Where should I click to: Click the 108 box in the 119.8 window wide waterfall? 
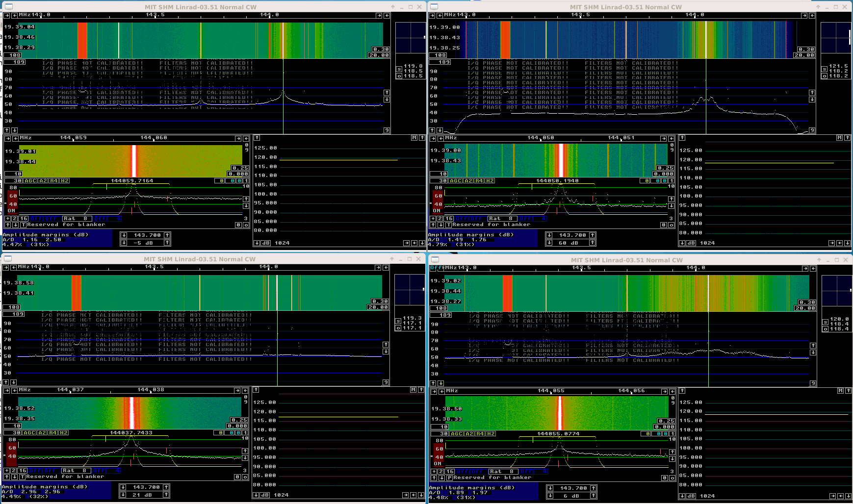tap(13, 55)
